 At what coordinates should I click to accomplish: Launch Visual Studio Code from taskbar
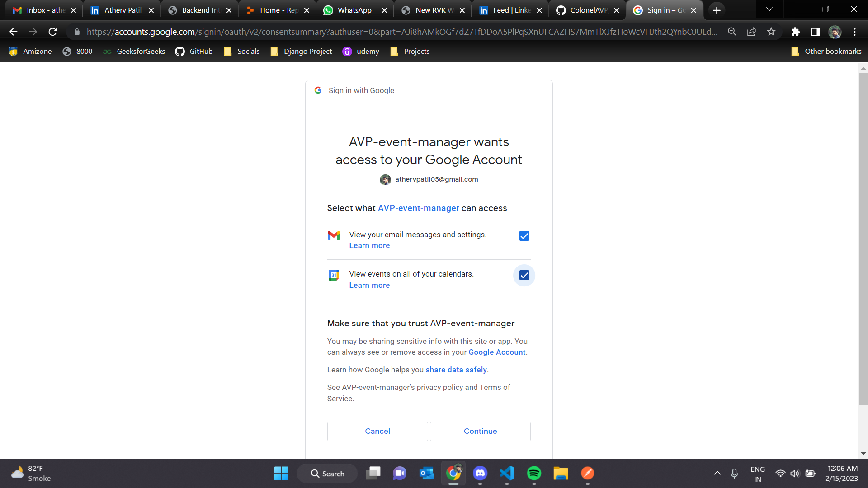(x=507, y=473)
